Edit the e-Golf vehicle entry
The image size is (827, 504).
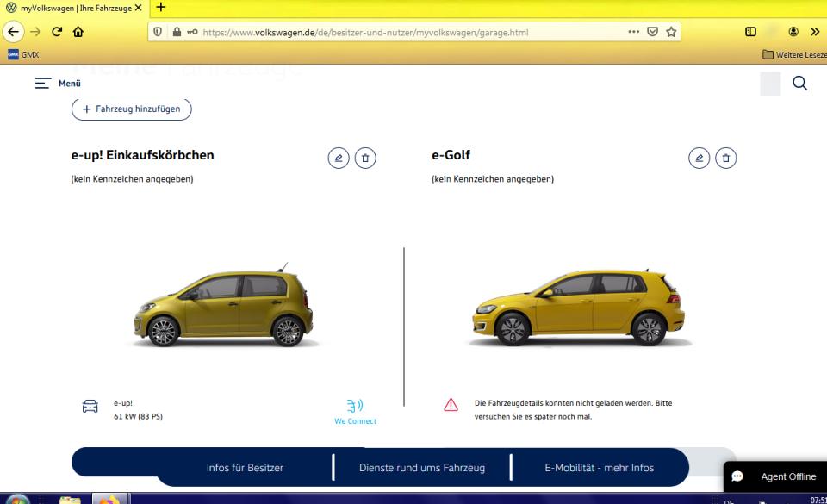click(x=700, y=159)
